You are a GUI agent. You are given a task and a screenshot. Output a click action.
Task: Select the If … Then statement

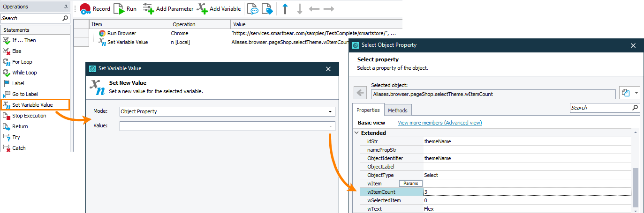[x=23, y=40]
